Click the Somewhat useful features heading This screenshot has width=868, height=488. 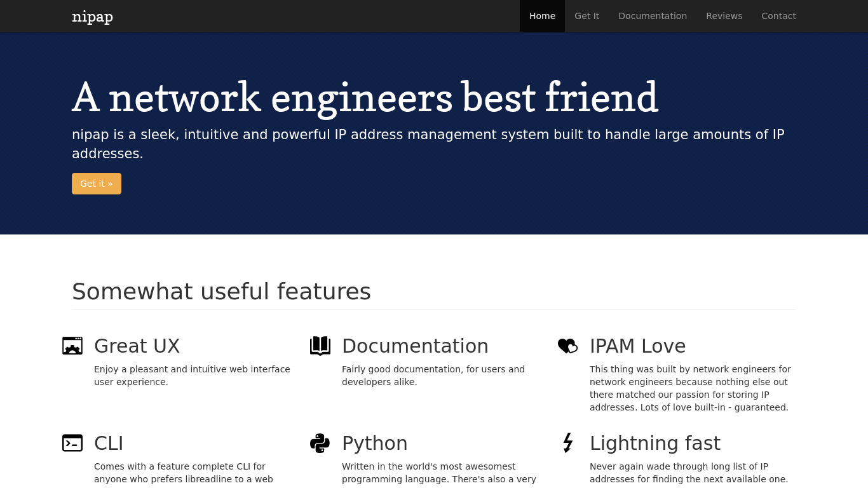pos(221,292)
